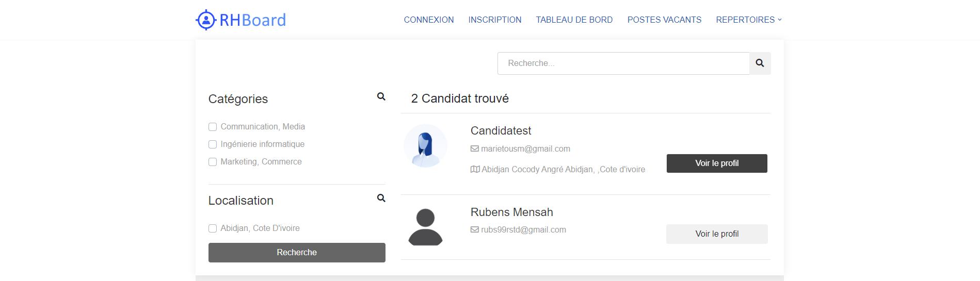Open the CONNEXION menu item

(429, 20)
